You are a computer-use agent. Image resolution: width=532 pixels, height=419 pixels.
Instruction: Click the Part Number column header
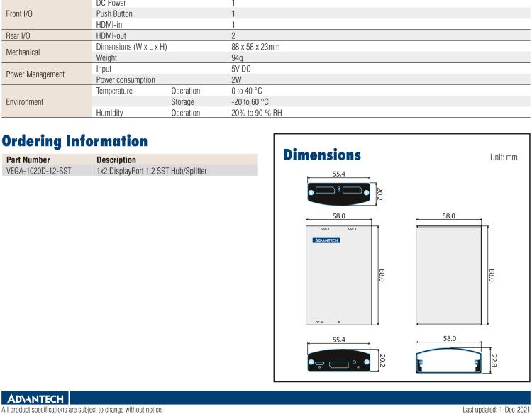coord(28,160)
